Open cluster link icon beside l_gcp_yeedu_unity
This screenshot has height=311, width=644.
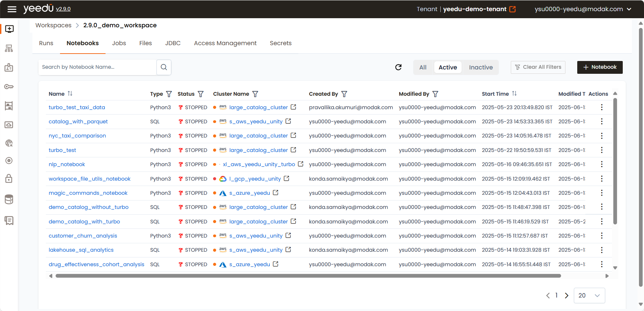point(286,178)
